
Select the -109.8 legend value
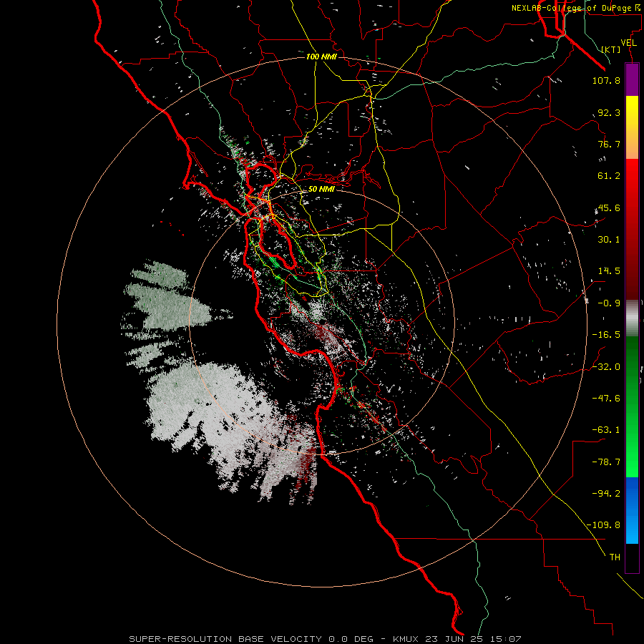[x=603, y=525]
